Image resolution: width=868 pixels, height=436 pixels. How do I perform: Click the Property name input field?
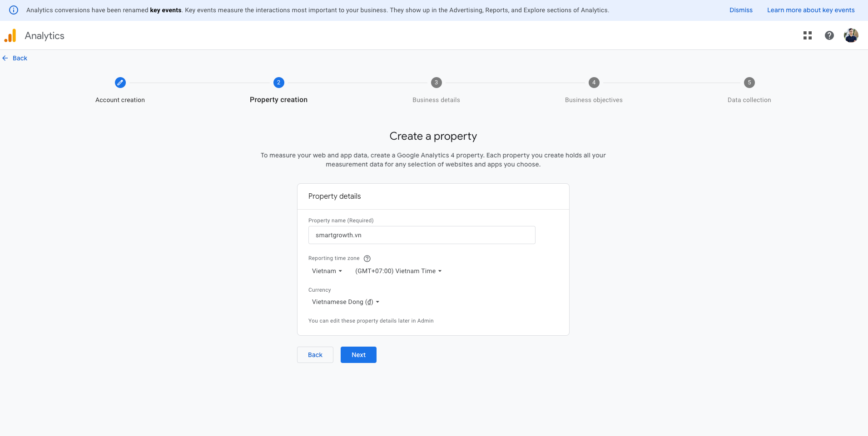[x=422, y=235]
